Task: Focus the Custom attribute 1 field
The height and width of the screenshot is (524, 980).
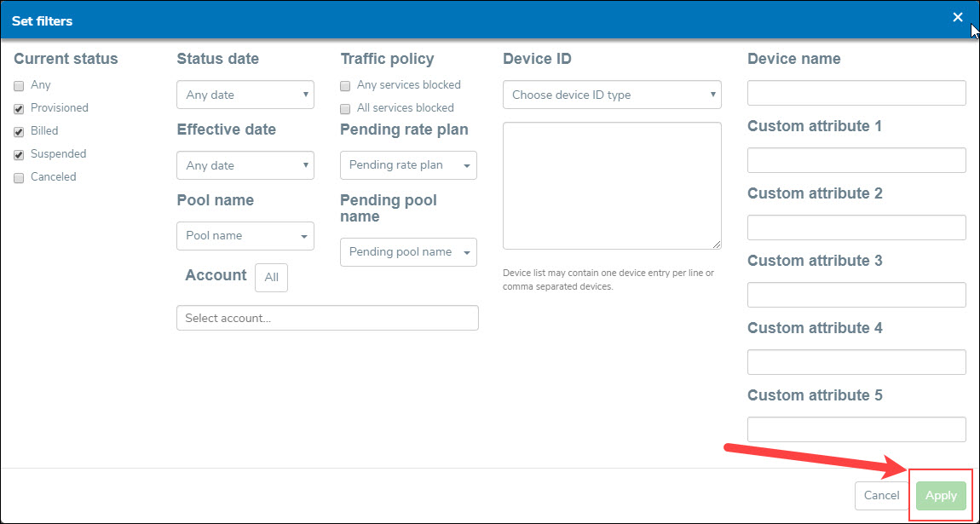Action: (857, 160)
